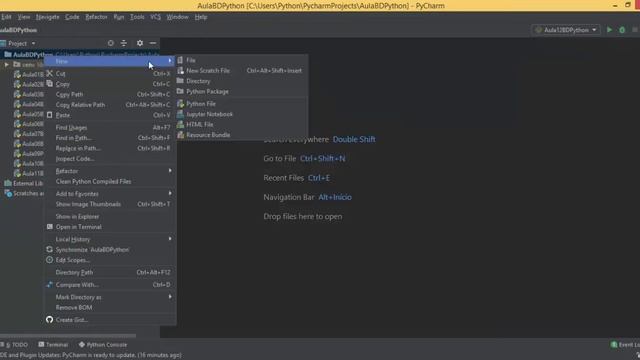The image size is (640, 360).
Task: Select HTML File in New submenu
Action: pos(242,124)
